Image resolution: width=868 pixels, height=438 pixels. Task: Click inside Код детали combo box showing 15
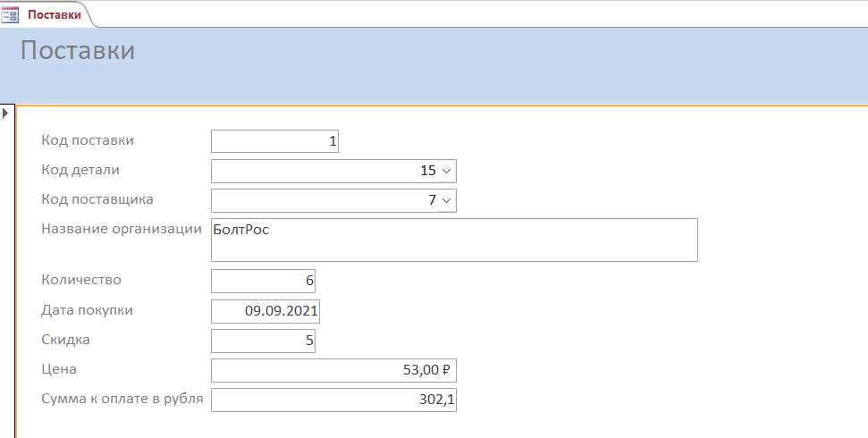pyautogui.click(x=324, y=171)
